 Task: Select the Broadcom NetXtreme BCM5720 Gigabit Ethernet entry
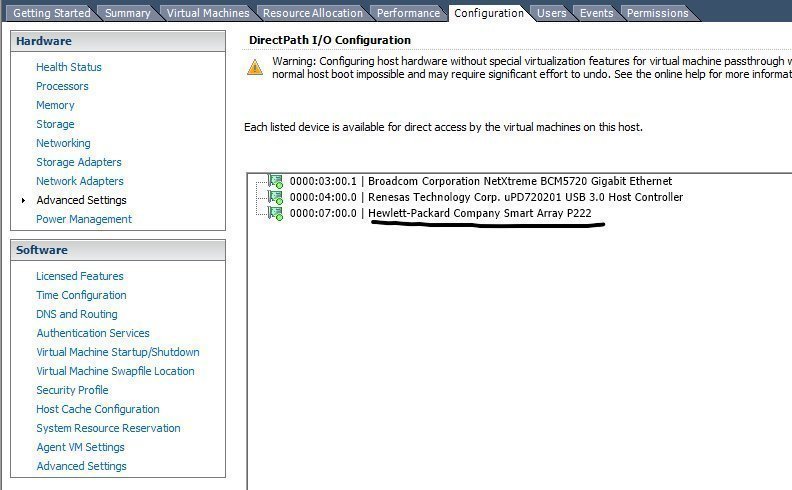[x=520, y=181]
